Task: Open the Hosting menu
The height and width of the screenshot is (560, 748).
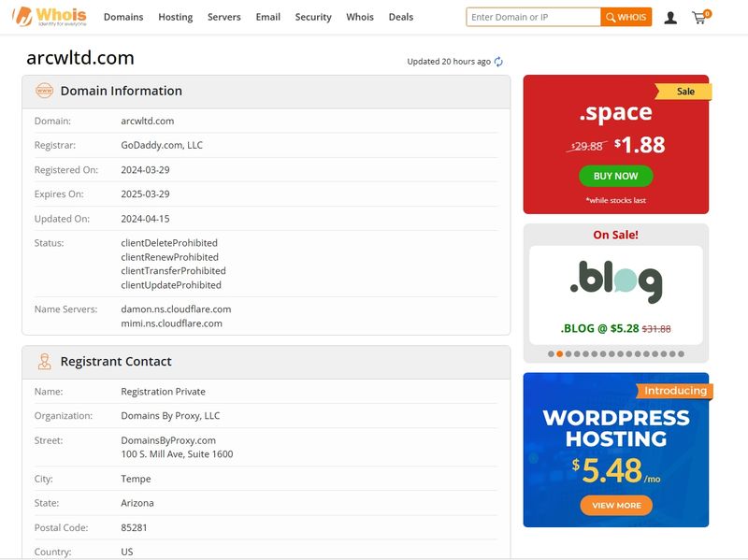Action: point(176,17)
